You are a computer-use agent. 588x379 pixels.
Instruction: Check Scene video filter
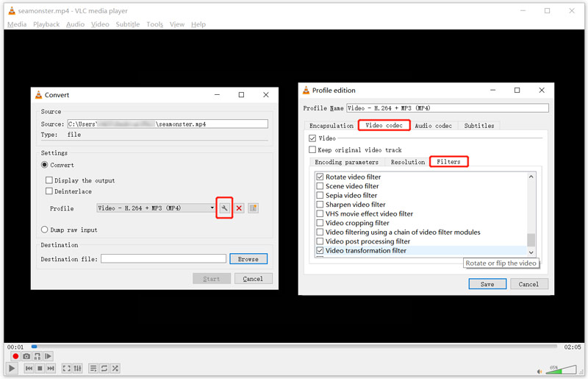[x=320, y=186]
